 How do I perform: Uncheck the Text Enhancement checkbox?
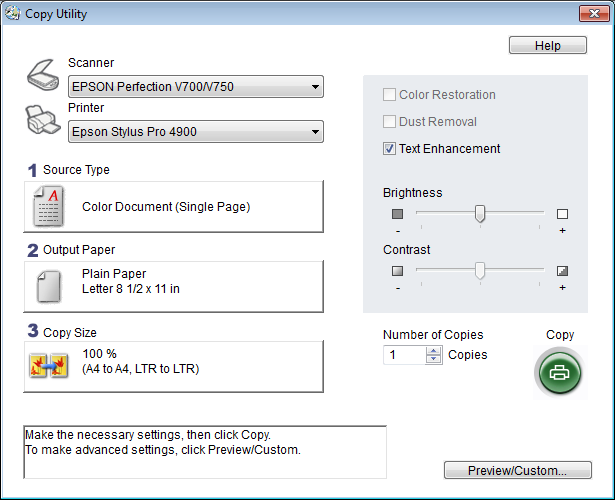point(389,149)
